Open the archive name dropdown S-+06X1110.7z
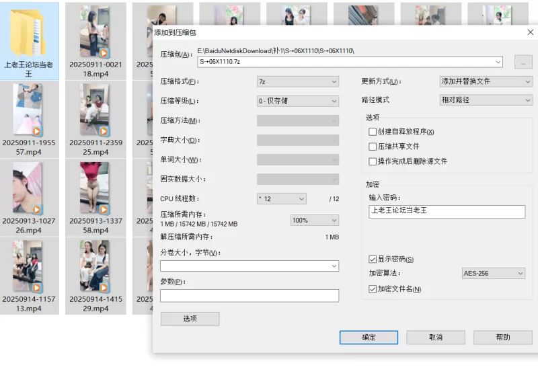 pos(350,62)
